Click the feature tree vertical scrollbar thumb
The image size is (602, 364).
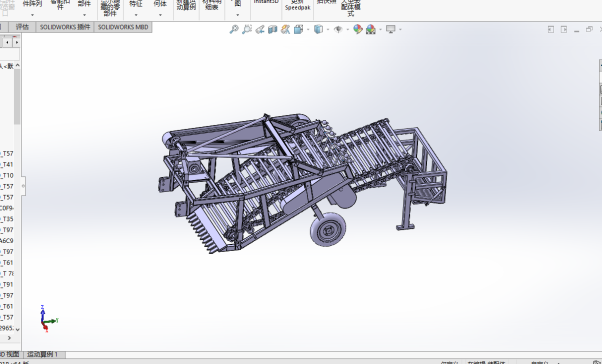pos(17,97)
